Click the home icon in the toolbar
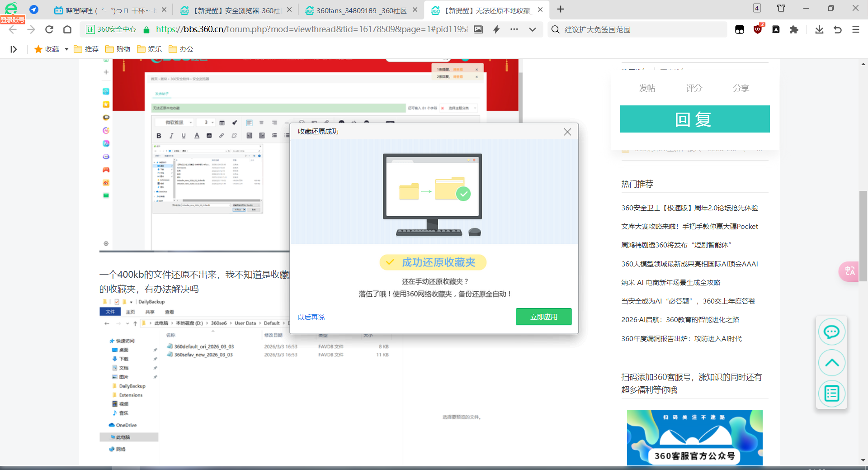Viewport: 868px width, 470px height. 67,29
